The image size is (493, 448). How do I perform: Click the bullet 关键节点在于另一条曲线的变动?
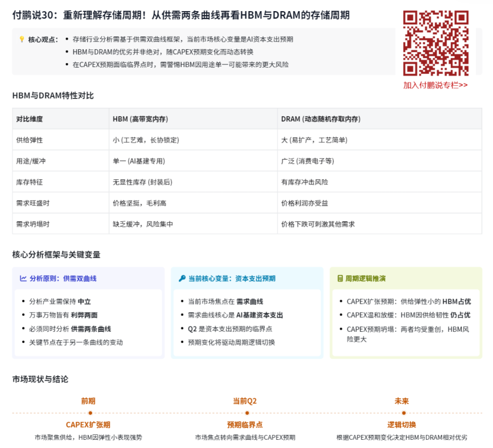coord(76,343)
